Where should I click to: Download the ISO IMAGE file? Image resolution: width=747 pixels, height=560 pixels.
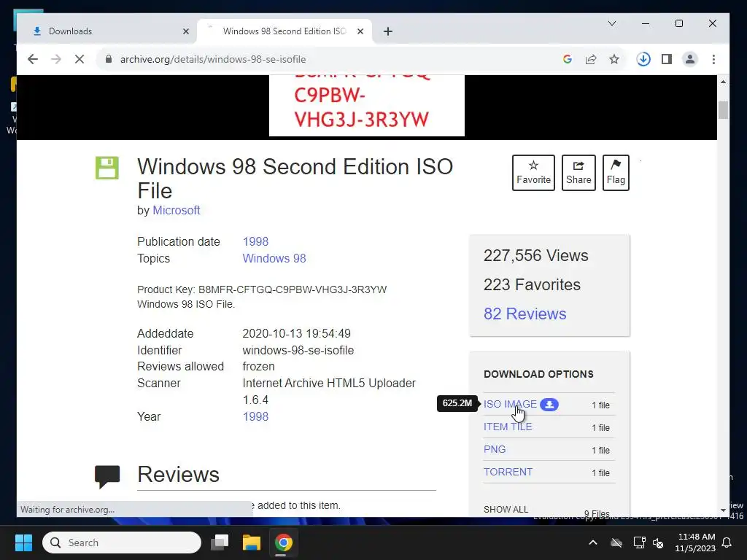pyautogui.click(x=510, y=404)
